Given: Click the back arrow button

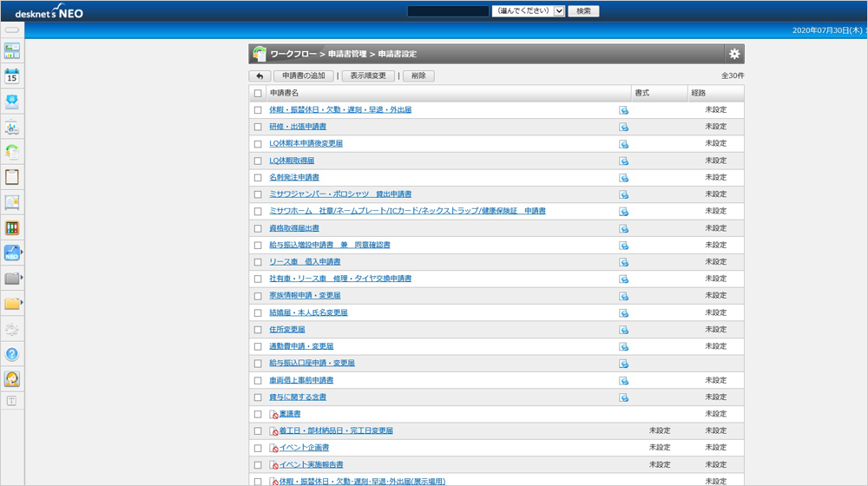Looking at the screenshot, I should 260,76.
